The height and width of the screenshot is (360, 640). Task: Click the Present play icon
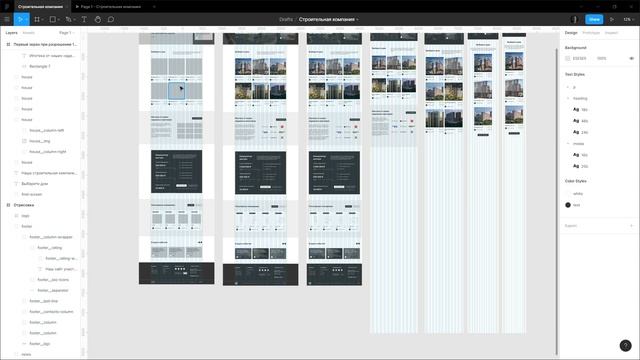click(x=611, y=19)
